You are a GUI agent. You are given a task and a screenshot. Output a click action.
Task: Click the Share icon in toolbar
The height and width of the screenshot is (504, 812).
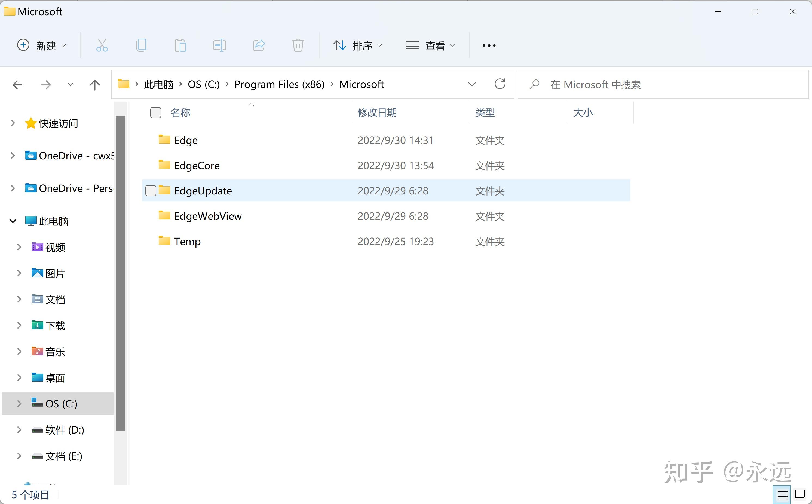(x=259, y=45)
